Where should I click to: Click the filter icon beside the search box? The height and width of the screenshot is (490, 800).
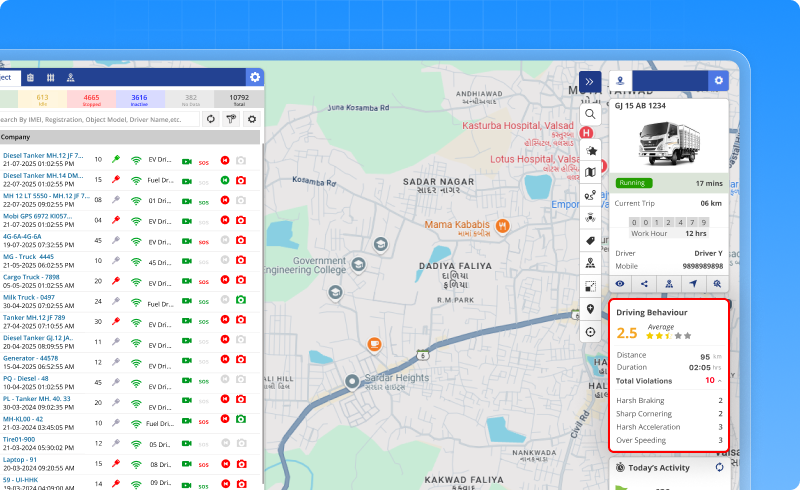[x=231, y=119]
